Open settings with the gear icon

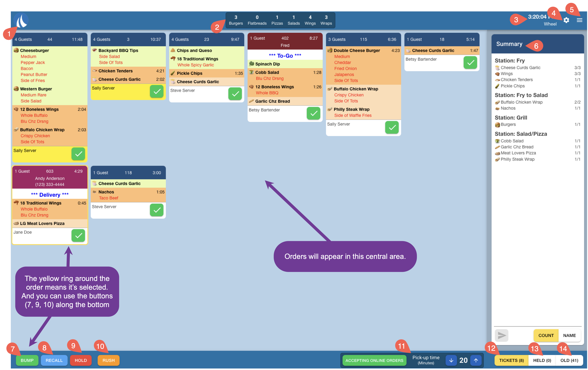[566, 20]
